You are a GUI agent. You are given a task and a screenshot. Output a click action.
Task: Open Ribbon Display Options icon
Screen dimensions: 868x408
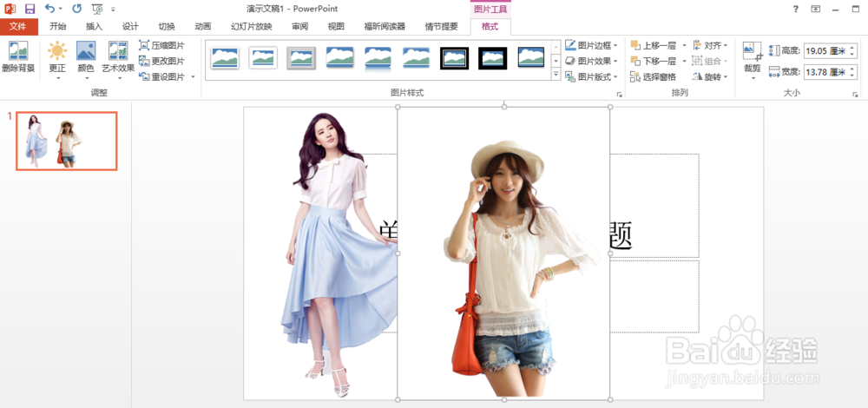[x=815, y=9]
